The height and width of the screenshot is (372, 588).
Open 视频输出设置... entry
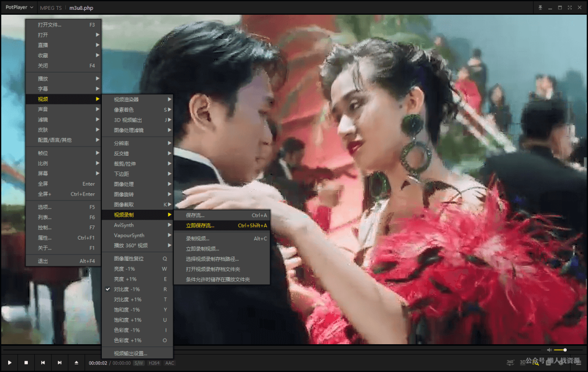[x=137, y=353]
